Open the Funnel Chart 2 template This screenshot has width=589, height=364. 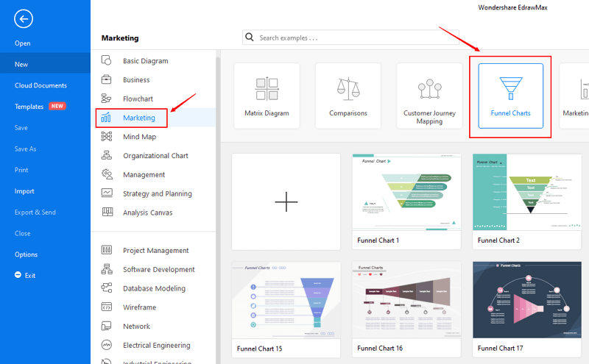pos(526,201)
